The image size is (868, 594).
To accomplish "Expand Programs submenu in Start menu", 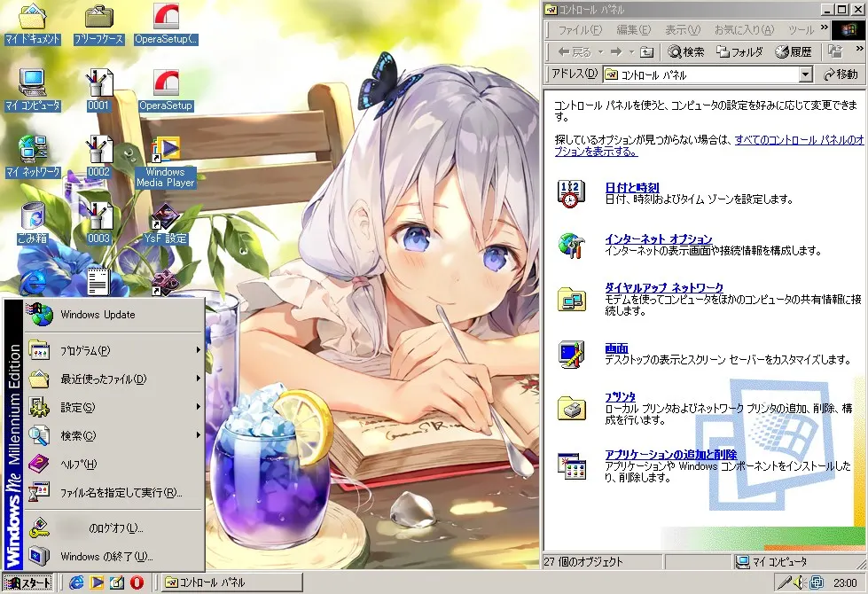I will click(x=113, y=350).
